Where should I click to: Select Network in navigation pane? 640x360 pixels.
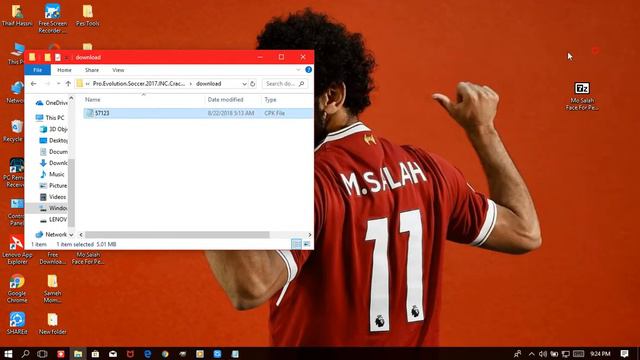tap(51, 235)
